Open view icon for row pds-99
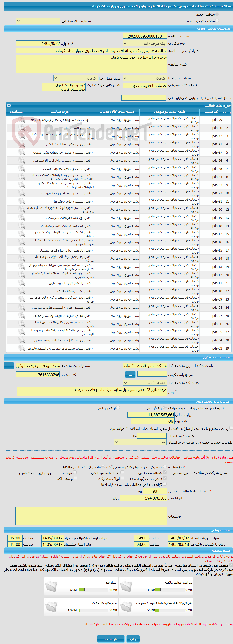The height and width of the screenshot is (644, 233). pyautogui.click(x=21, y=120)
